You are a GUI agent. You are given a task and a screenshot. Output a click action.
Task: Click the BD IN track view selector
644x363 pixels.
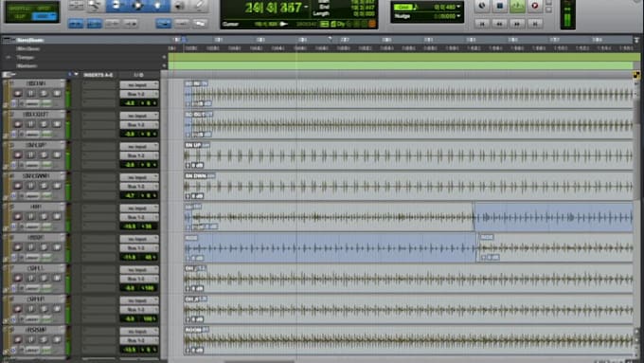coord(32,103)
